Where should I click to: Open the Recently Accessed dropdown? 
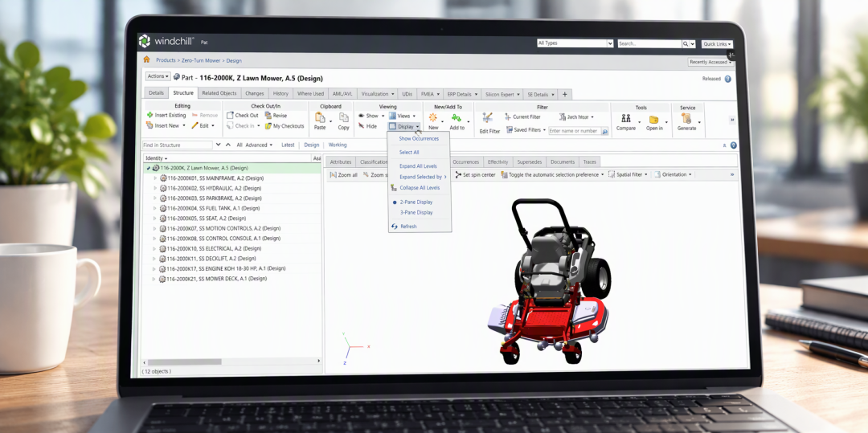[x=710, y=63]
